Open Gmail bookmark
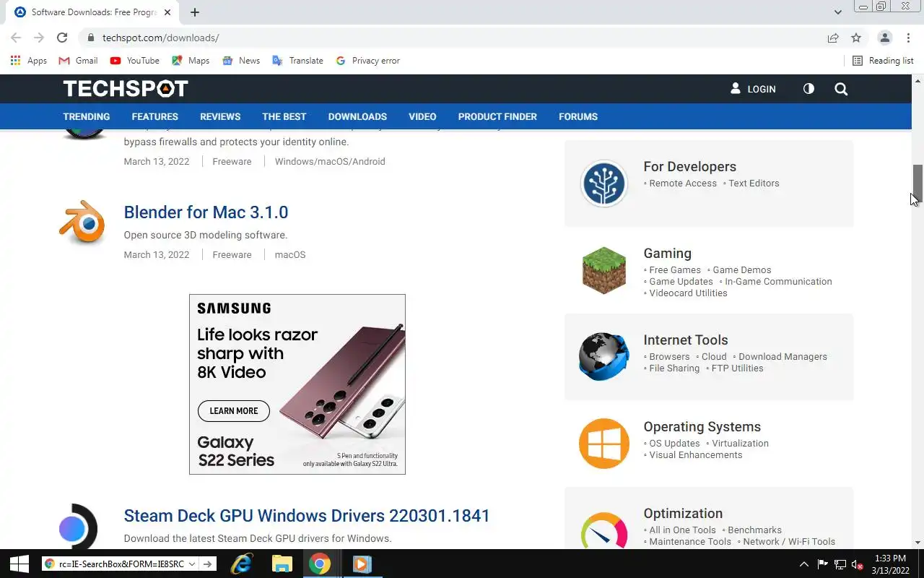This screenshot has width=924, height=578. [x=78, y=61]
